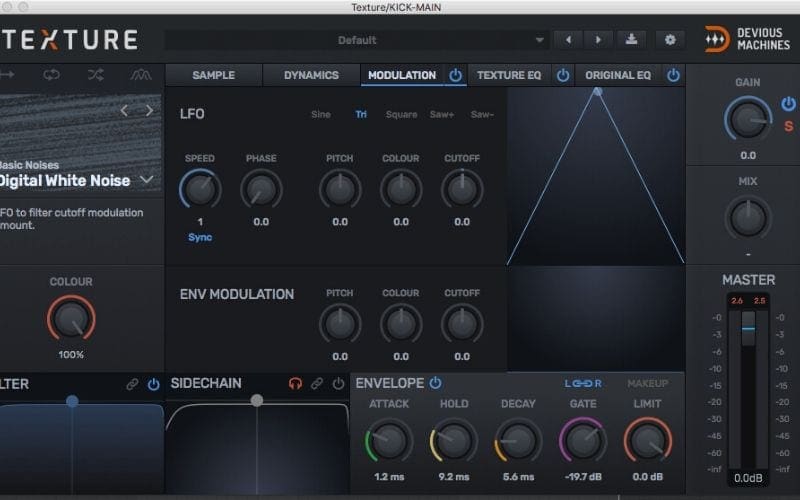
Task: Select the Saw+ LFO waveform
Action: click(x=442, y=114)
